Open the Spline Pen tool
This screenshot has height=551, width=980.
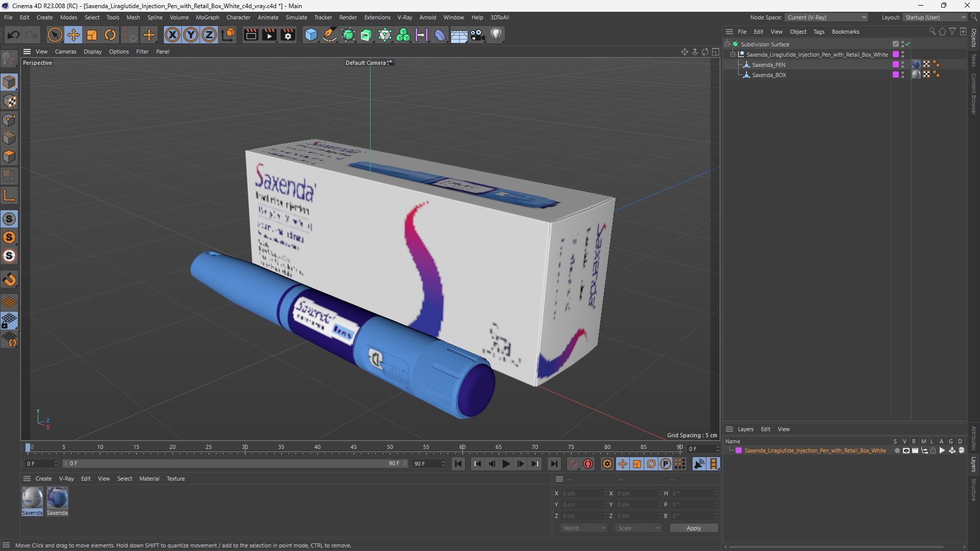coord(330,35)
